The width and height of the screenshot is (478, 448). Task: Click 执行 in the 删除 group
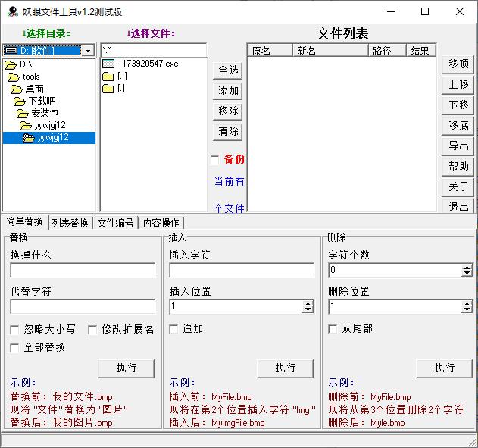click(x=445, y=368)
